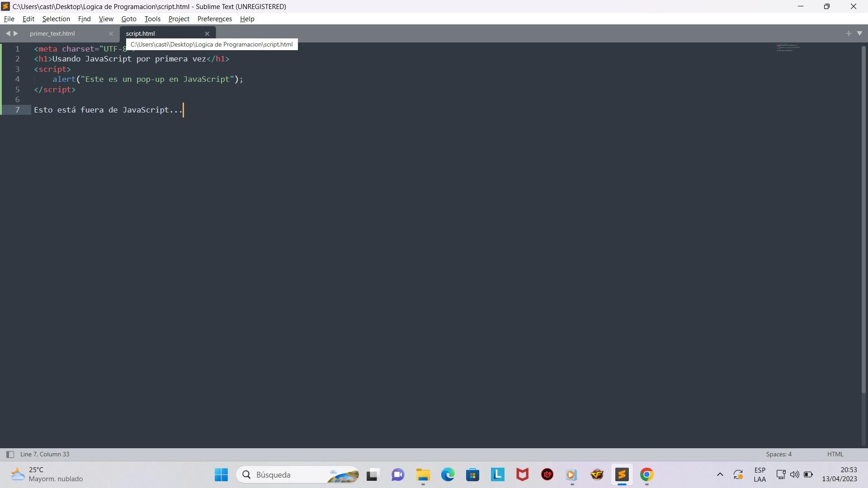The width and height of the screenshot is (868, 488).
Task: Open the Tools menu
Action: [152, 19]
